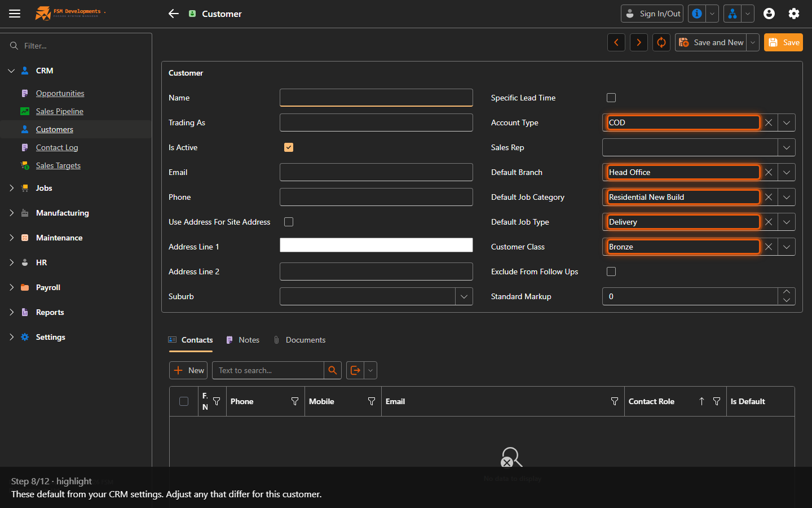The height and width of the screenshot is (508, 812).
Task: Go to the previous record arrow
Action: click(616, 42)
